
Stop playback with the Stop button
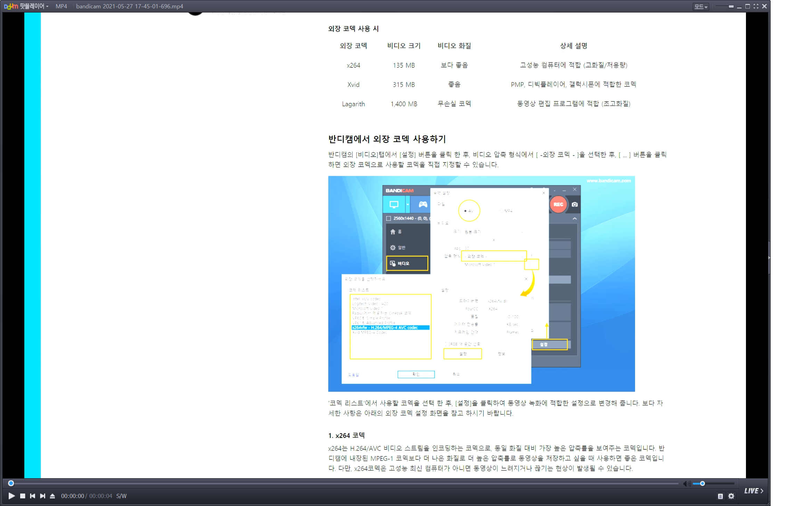coord(23,496)
